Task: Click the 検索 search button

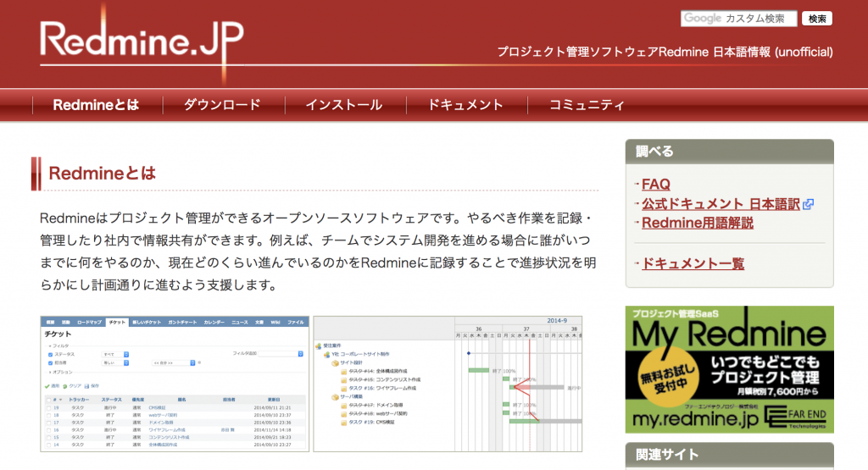Action: 817,19
